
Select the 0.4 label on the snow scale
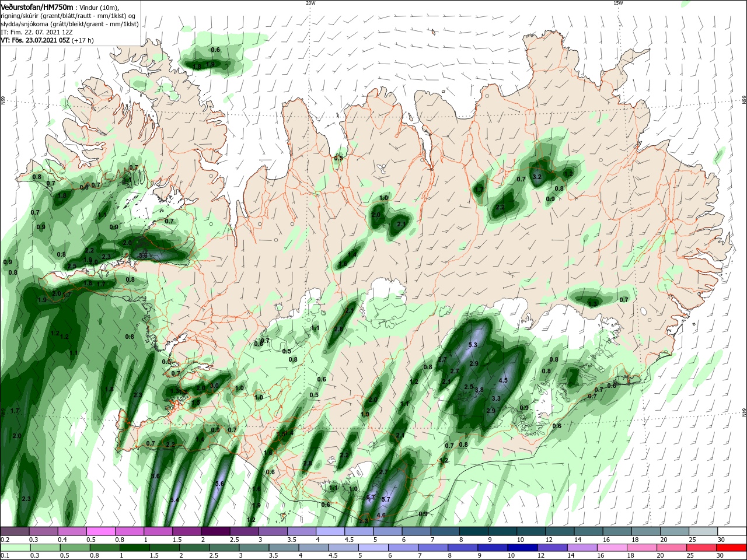point(62,540)
